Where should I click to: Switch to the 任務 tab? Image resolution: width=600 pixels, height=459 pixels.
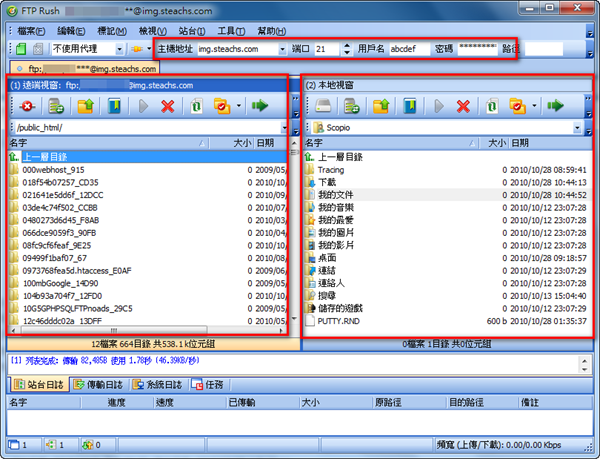tap(207, 385)
